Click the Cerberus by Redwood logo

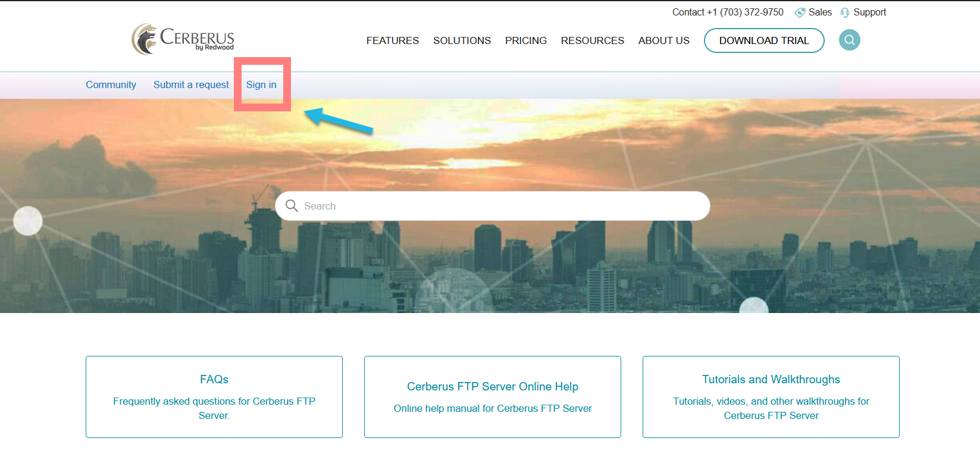pyautogui.click(x=183, y=39)
